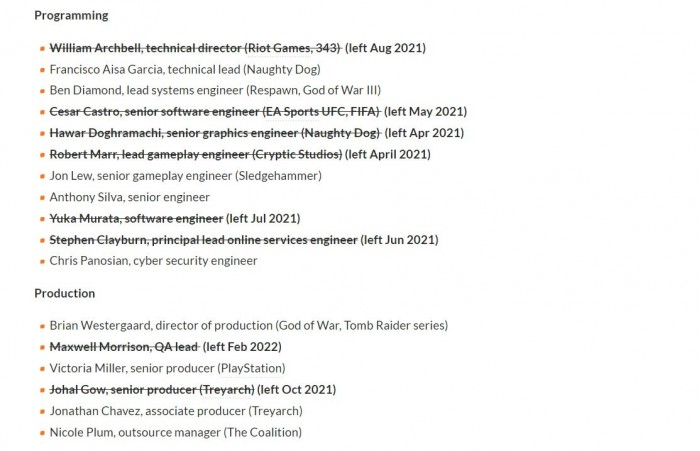Viewport: 700px width, 451px height.
Task: Select the Hawar Doghramachi graphics engineer line
Action: [x=214, y=133]
